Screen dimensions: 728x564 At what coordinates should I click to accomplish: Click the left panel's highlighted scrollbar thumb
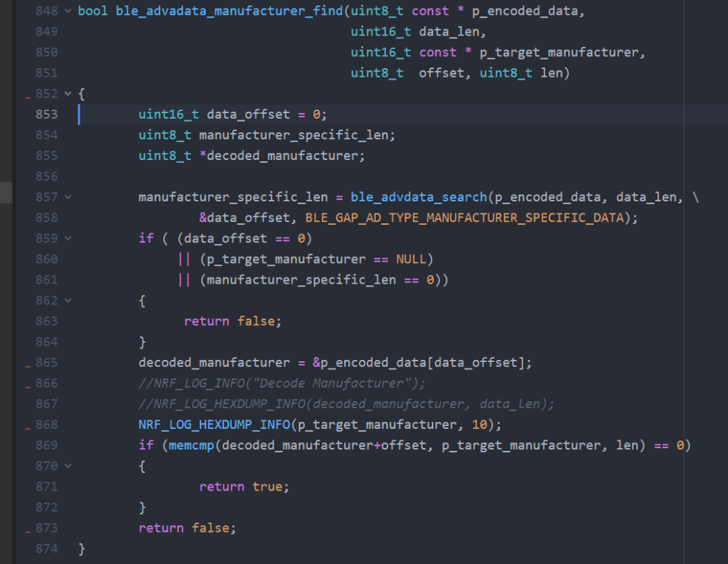tap(6, 193)
